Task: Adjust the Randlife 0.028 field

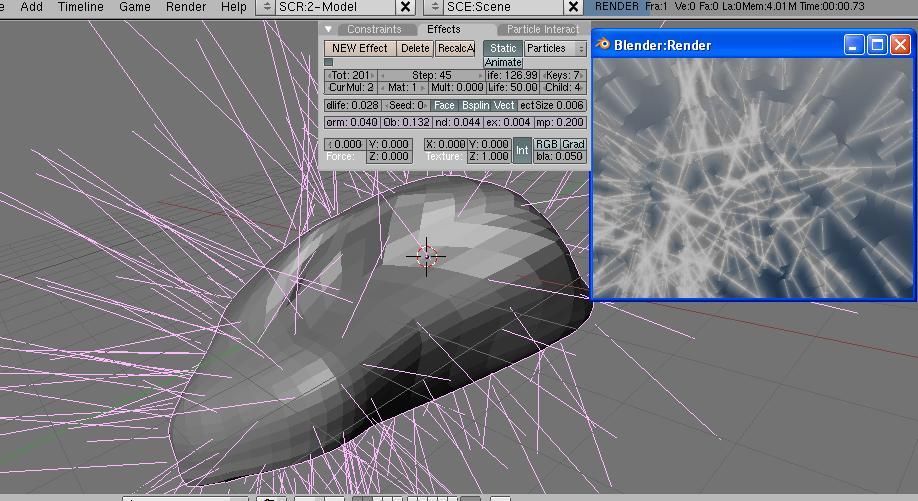Action: (x=353, y=105)
